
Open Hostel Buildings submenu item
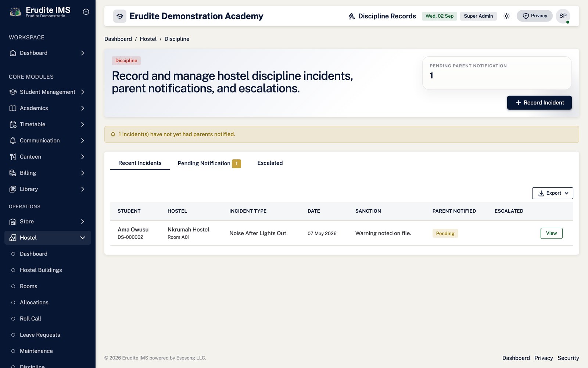[x=41, y=270]
